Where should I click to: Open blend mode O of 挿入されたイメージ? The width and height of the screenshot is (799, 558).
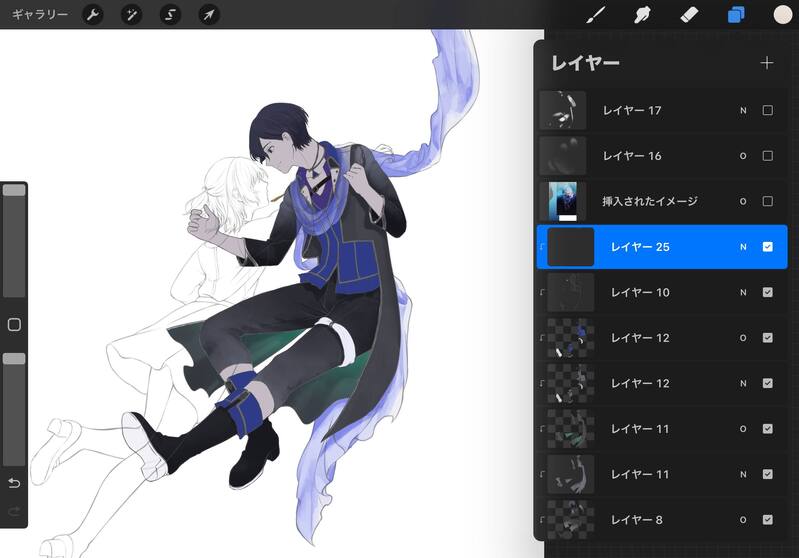point(743,201)
